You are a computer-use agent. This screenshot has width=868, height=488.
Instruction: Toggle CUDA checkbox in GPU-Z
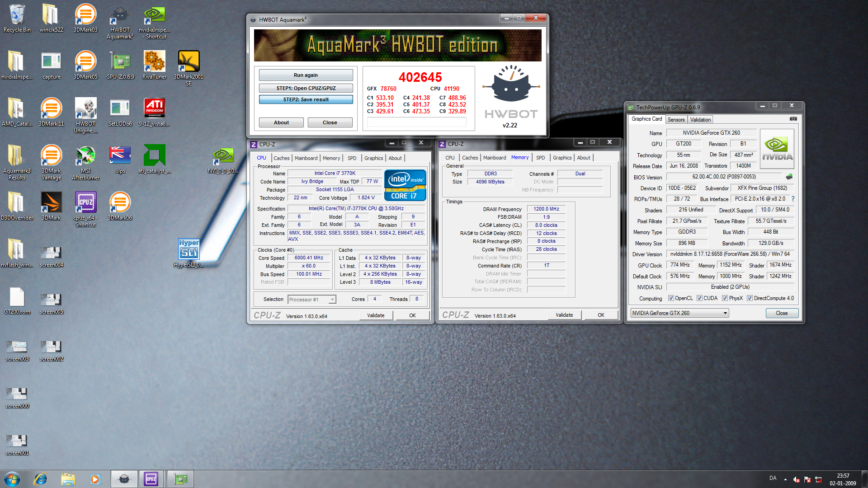point(699,298)
